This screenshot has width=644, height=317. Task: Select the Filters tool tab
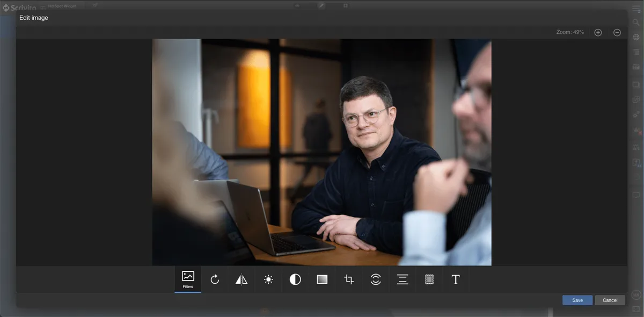188,279
